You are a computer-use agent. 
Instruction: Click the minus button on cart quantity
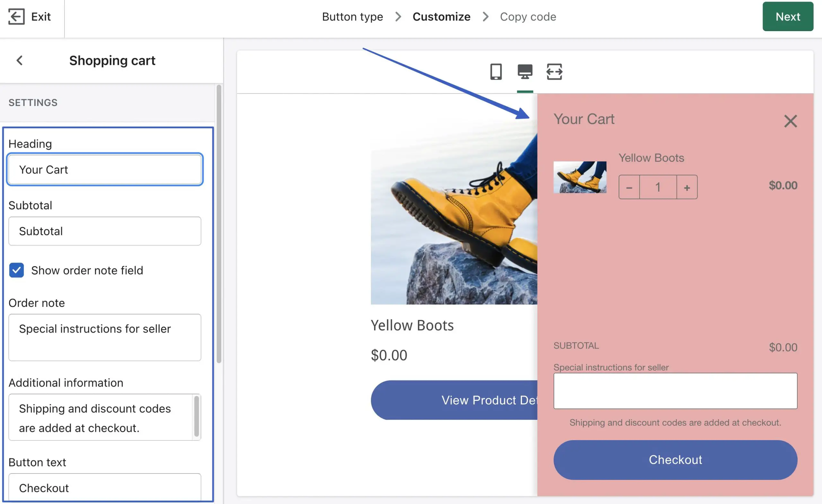(629, 187)
